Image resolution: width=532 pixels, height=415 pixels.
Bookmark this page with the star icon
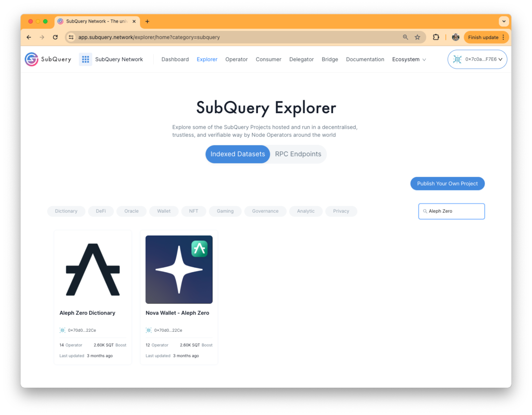pos(417,37)
